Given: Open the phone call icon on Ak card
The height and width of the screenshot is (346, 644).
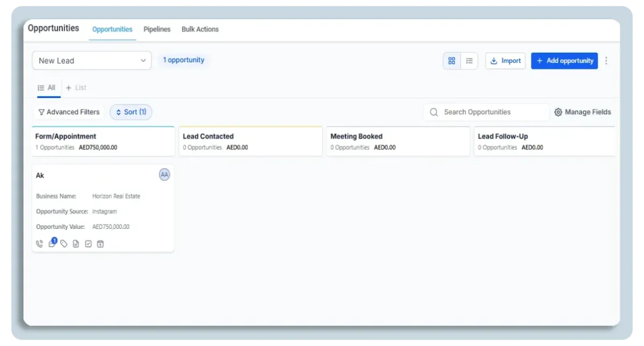Looking at the screenshot, I should (x=39, y=244).
